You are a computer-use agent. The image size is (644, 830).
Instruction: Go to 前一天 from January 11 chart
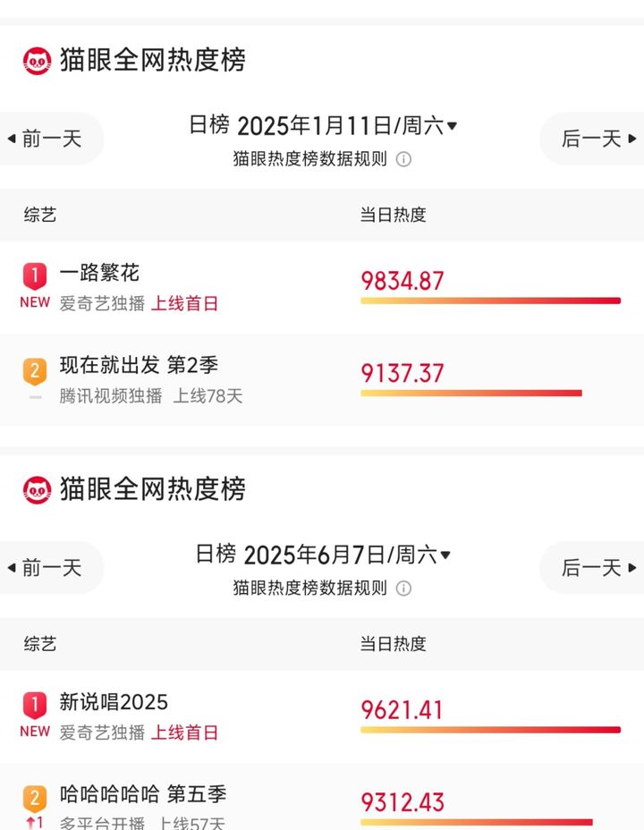50,139
